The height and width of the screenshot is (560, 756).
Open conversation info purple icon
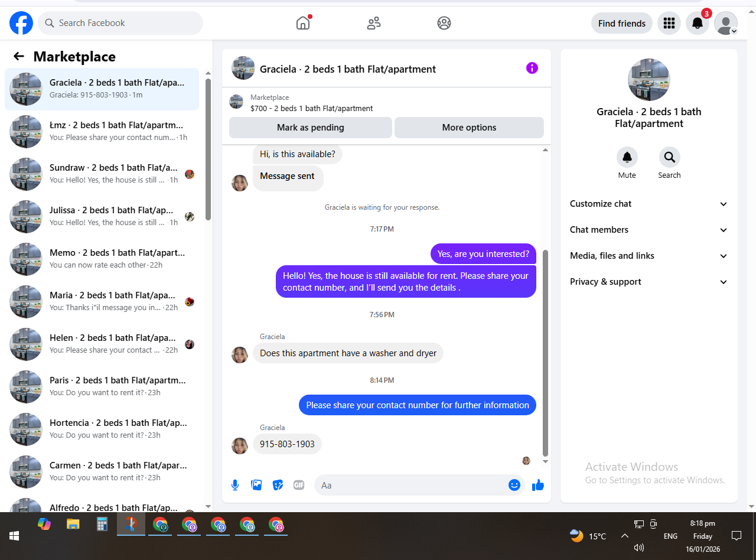(532, 68)
